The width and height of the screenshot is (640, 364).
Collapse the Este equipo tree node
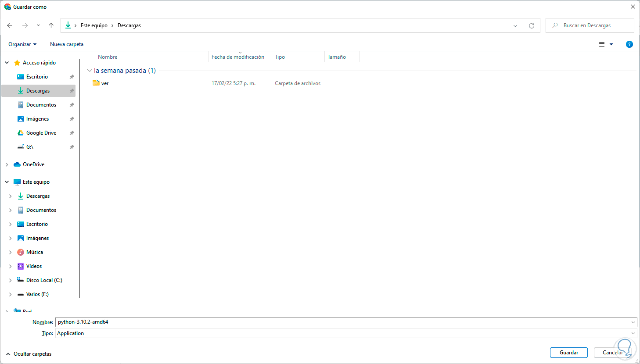click(x=7, y=182)
